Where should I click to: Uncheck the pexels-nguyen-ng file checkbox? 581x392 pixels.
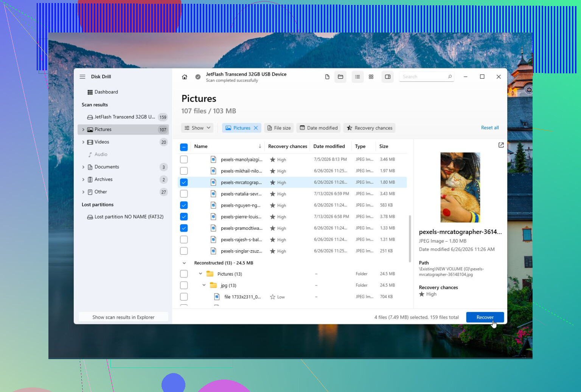[x=184, y=206]
